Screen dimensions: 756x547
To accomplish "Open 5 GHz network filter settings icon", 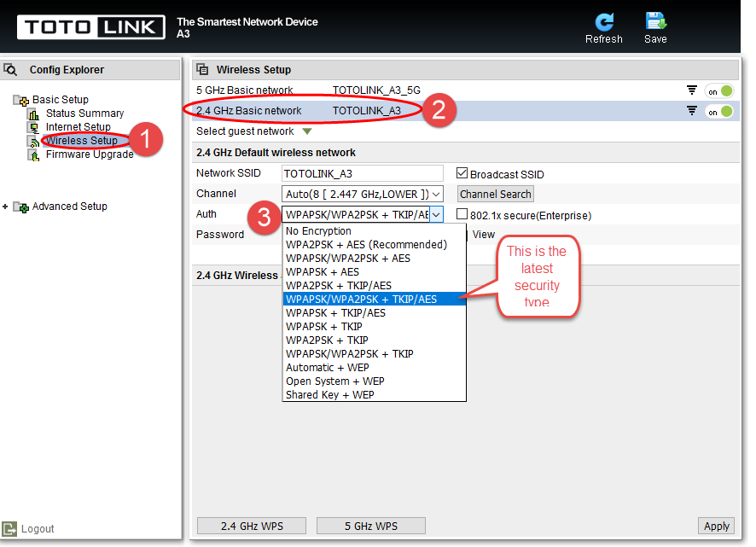I will (691, 90).
